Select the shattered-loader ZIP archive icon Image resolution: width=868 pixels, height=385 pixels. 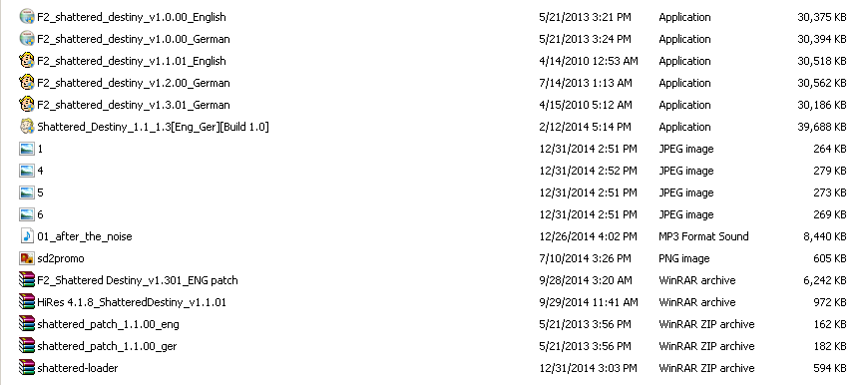pyautogui.click(x=27, y=368)
